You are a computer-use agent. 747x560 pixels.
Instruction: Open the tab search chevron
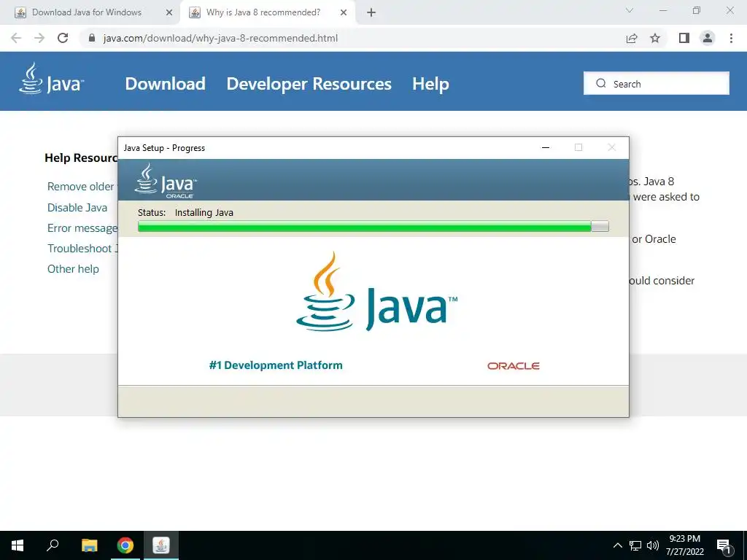[630, 10]
